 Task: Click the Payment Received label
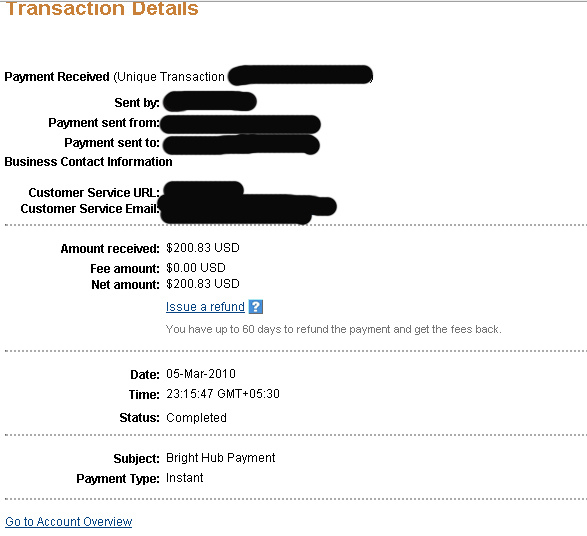(57, 77)
